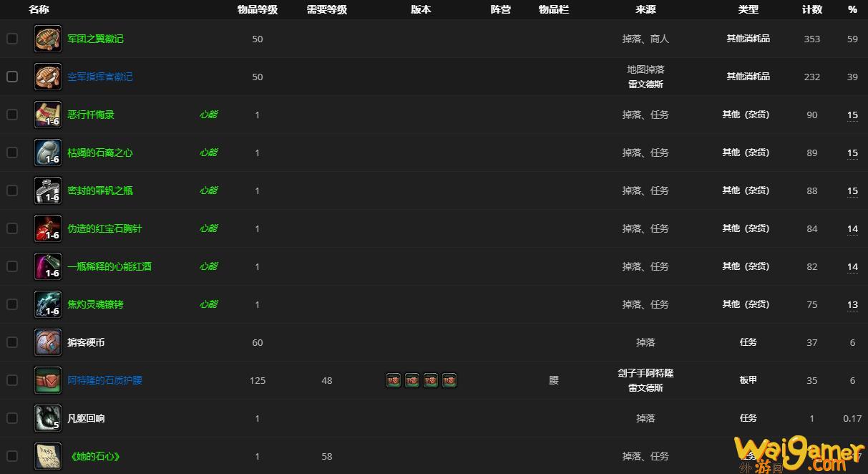Open the 军团之翼徽记 item icon

pyautogui.click(x=48, y=39)
